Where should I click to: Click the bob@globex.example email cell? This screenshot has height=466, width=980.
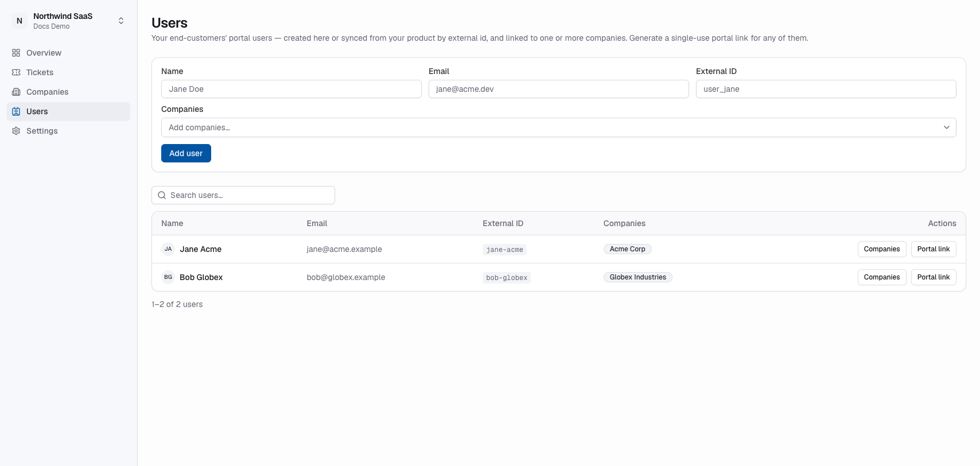346,277
